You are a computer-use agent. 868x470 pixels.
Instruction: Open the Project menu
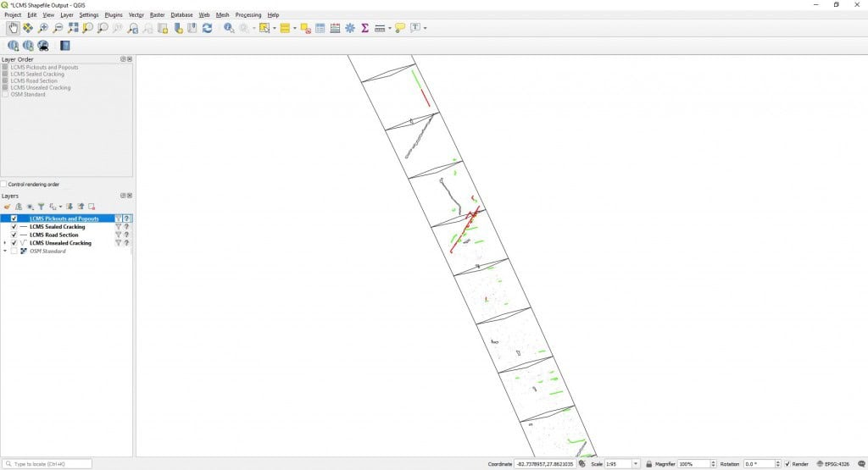[x=13, y=15]
